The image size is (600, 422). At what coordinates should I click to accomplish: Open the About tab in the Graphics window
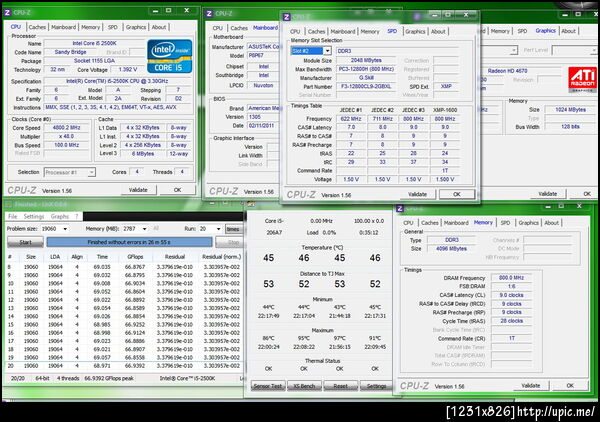tap(568, 31)
